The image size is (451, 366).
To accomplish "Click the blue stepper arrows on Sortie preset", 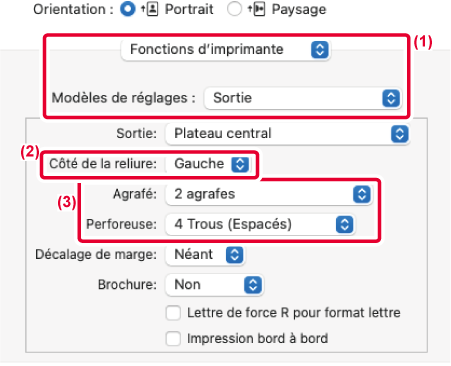I will [x=391, y=98].
